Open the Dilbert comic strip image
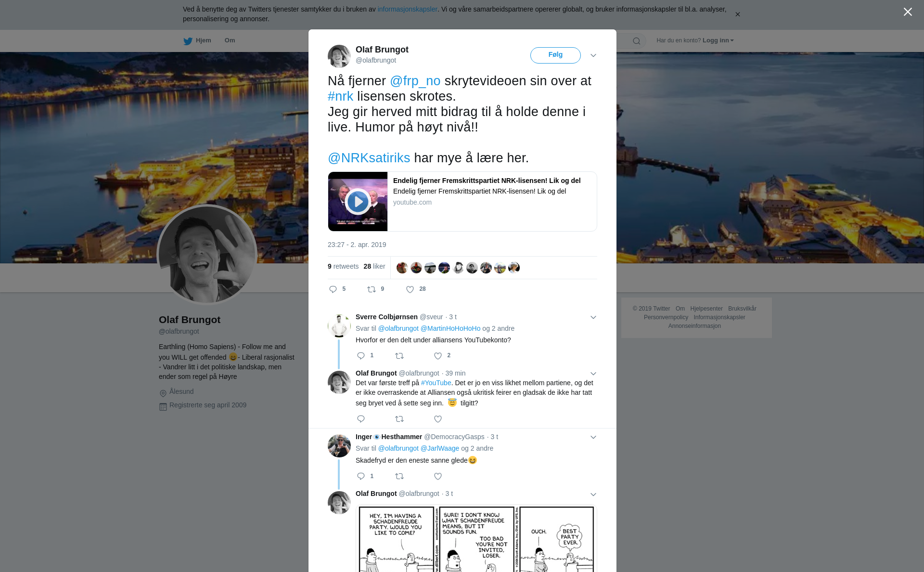The width and height of the screenshot is (924, 572). pyautogui.click(x=476, y=538)
